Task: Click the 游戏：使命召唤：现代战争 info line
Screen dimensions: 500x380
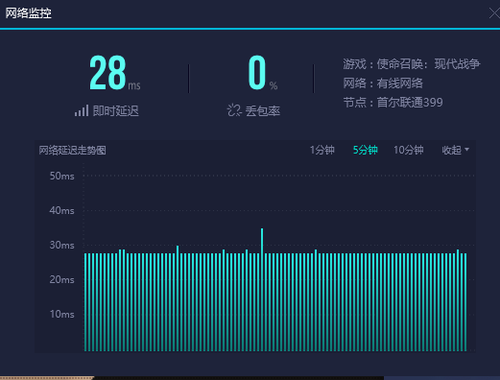Action: pos(412,64)
